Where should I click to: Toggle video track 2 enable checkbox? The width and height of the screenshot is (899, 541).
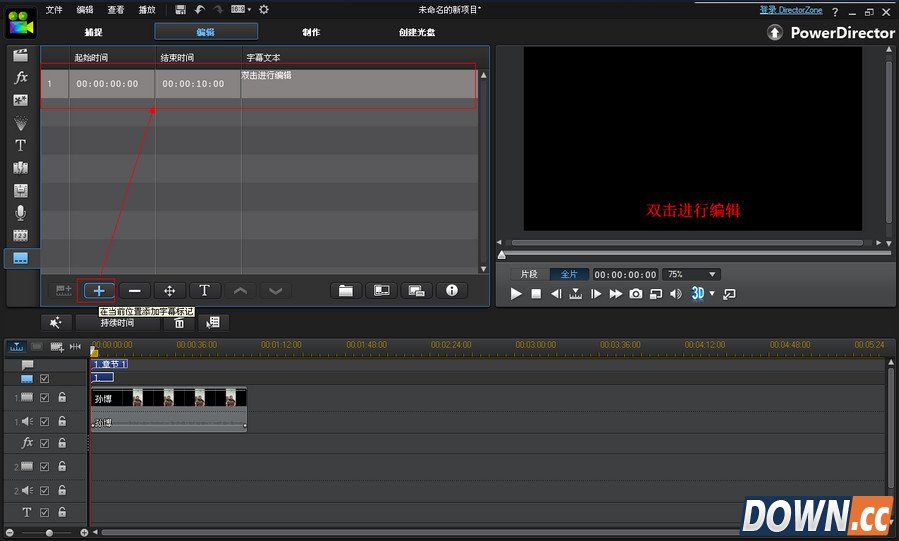click(x=45, y=466)
